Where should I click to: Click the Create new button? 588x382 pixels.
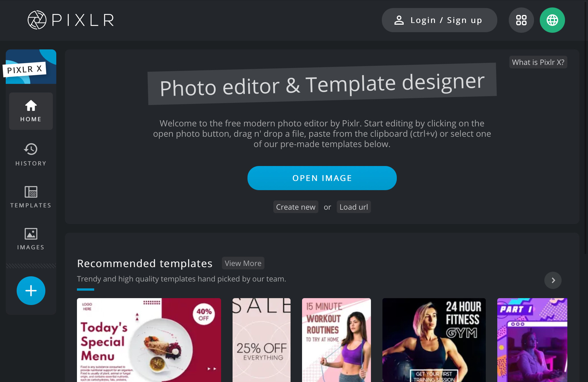[x=296, y=207]
